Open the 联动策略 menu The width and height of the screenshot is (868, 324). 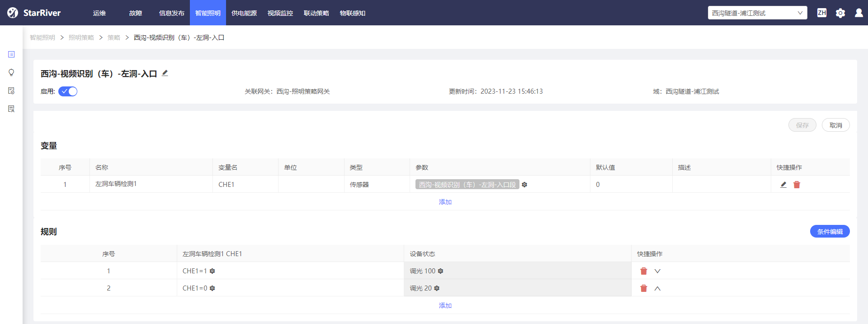click(x=316, y=13)
